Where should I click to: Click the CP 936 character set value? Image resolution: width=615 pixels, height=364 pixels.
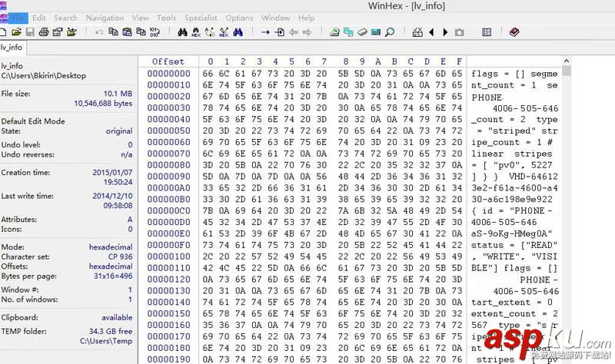121,257
